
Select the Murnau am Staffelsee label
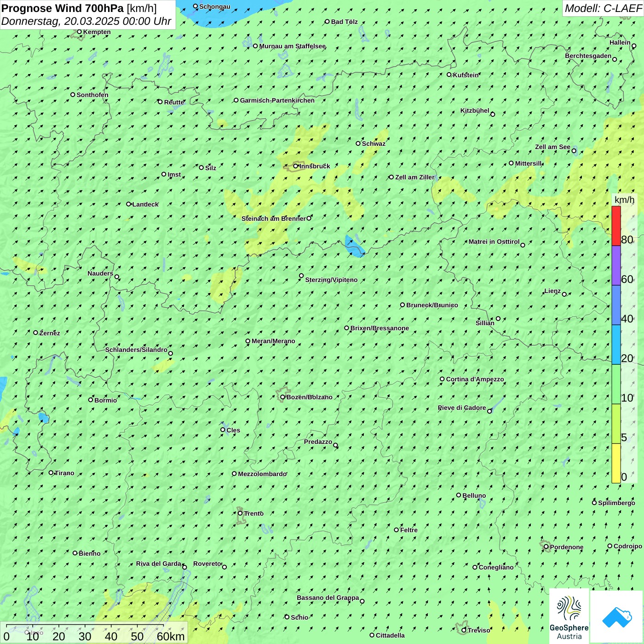tap(292, 46)
